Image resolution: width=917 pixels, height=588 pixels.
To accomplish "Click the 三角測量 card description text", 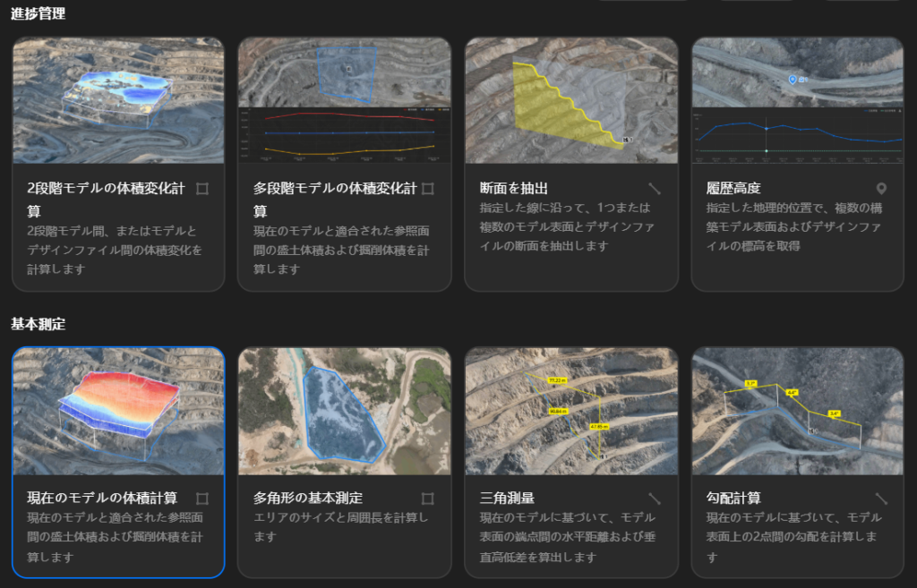I will (x=568, y=537).
